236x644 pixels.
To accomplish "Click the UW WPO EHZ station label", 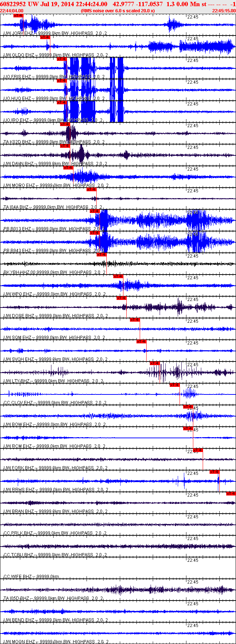I will tap(55, 294).
